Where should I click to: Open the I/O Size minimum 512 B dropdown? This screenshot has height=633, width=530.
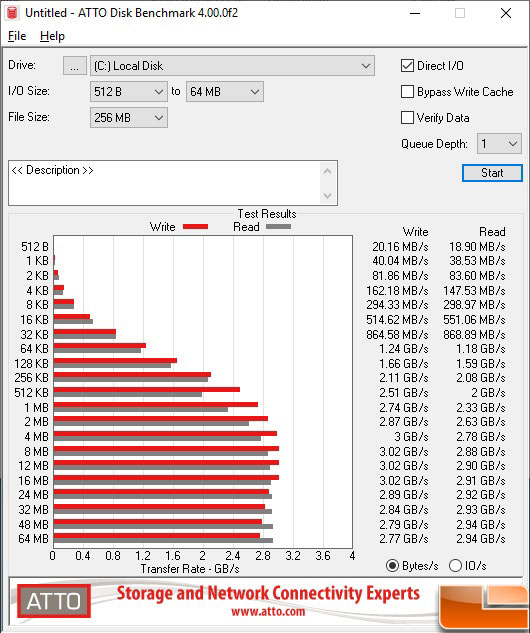(x=128, y=92)
